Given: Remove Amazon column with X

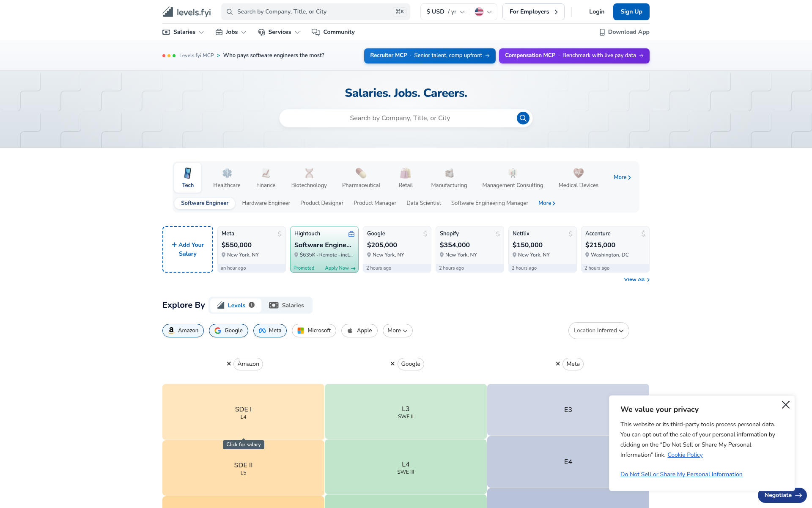Looking at the screenshot, I should [x=229, y=364].
